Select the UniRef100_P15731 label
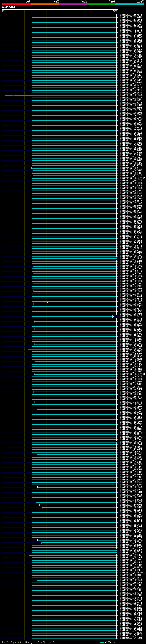The width and height of the screenshot is (146, 644). (x=131, y=402)
